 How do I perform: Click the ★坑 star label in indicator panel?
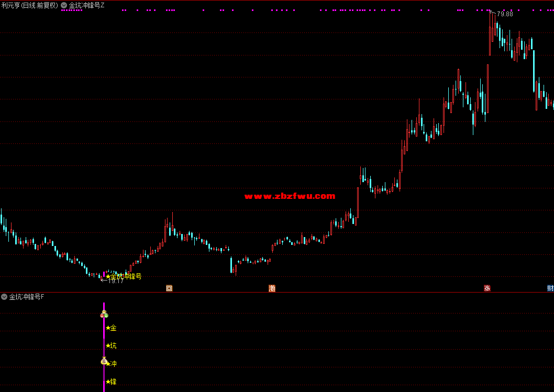(x=111, y=346)
